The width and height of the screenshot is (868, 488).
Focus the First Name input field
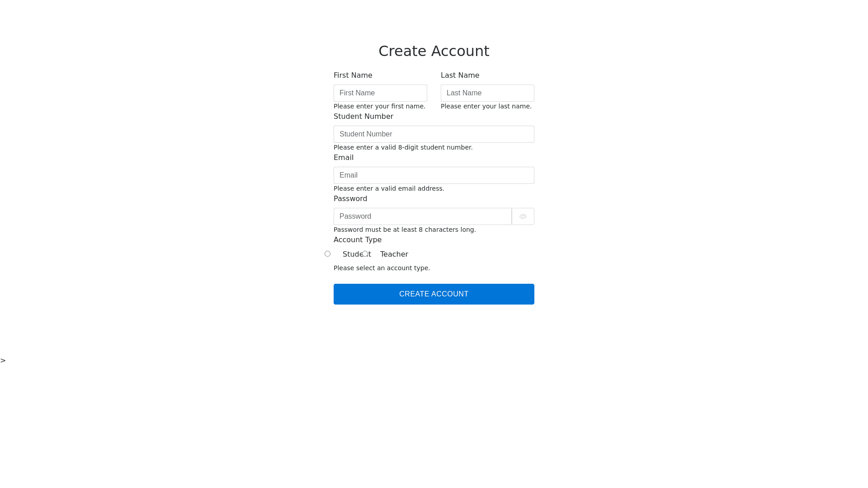(380, 93)
